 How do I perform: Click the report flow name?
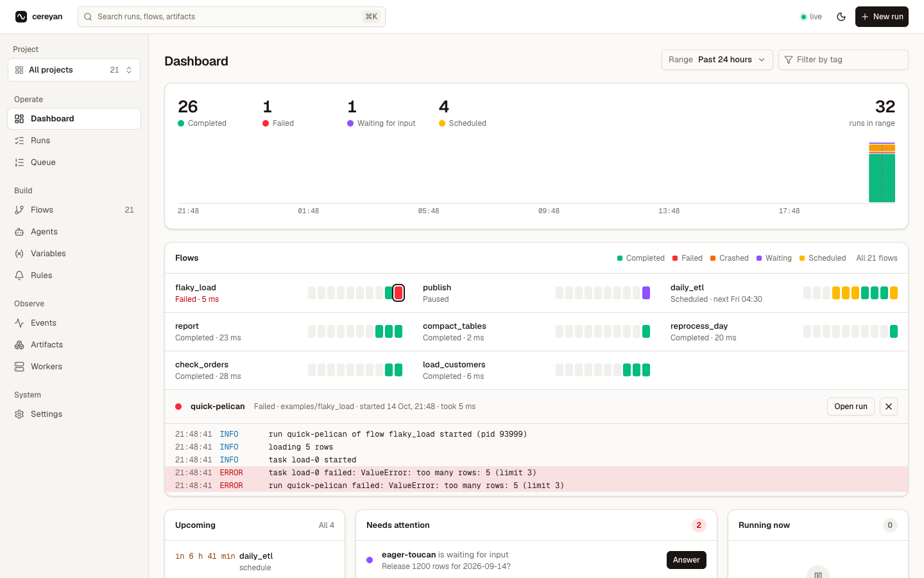click(x=187, y=326)
